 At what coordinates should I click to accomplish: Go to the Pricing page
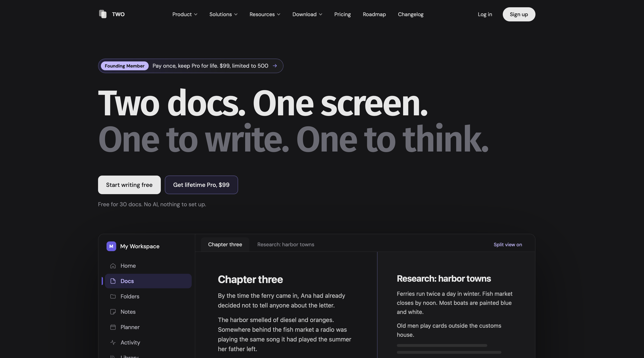tap(343, 14)
